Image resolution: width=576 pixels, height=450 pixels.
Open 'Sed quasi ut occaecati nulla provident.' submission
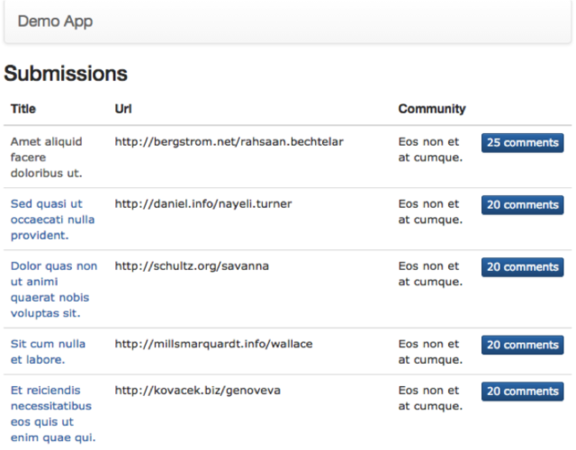[x=53, y=219]
